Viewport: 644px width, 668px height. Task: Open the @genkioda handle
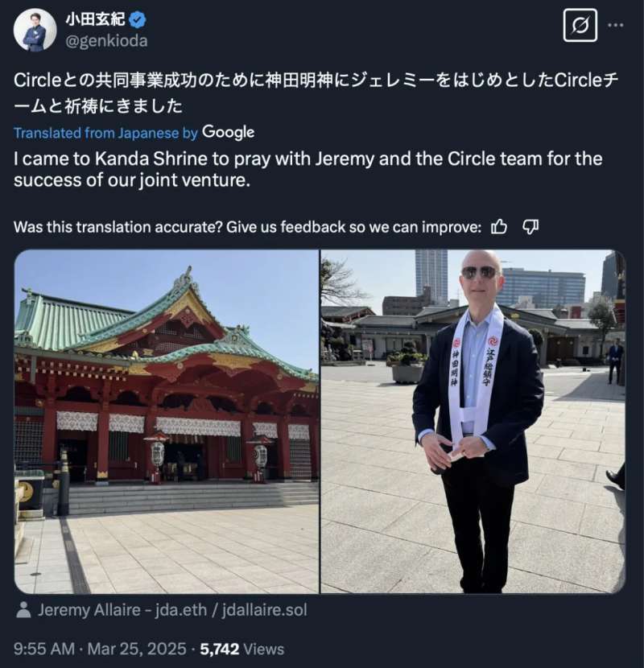pos(106,41)
